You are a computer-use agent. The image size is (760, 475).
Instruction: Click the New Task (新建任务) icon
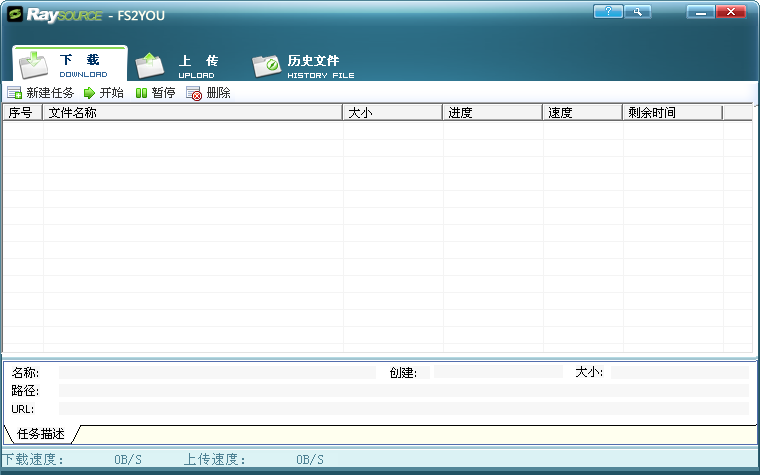coord(14,93)
